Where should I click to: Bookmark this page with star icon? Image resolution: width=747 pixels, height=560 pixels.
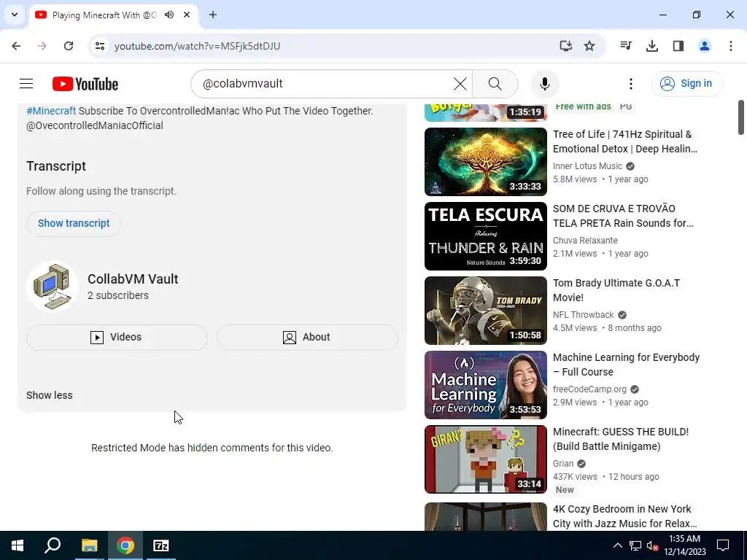pyautogui.click(x=589, y=46)
